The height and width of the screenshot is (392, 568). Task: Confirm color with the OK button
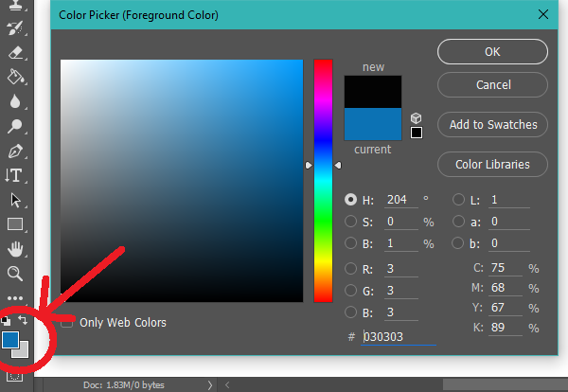tap(492, 52)
